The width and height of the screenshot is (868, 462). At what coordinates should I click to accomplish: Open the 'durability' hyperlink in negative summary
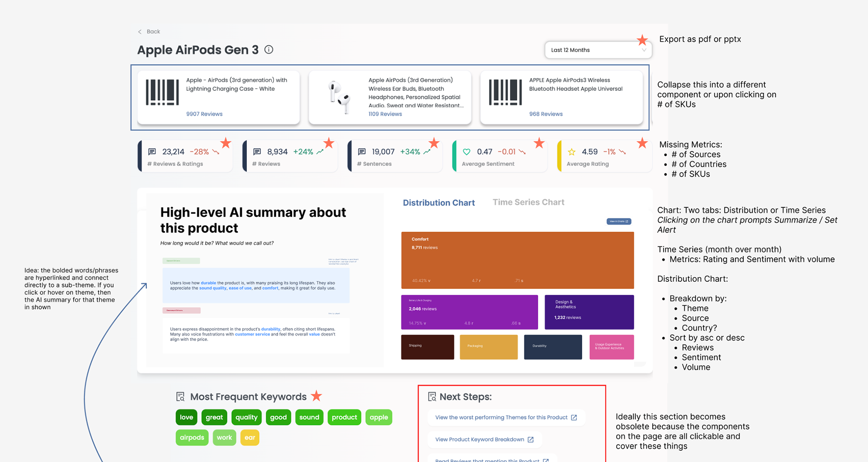[x=271, y=329]
